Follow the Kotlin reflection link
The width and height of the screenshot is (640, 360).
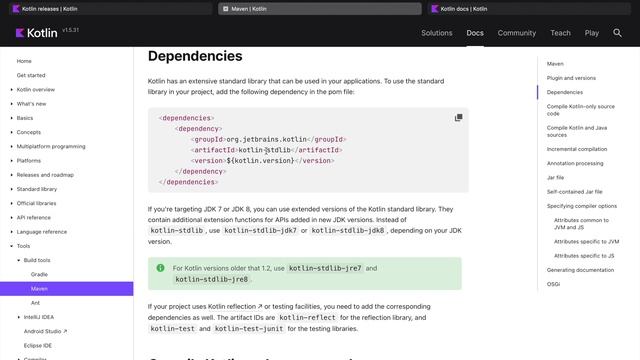point(235,306)
